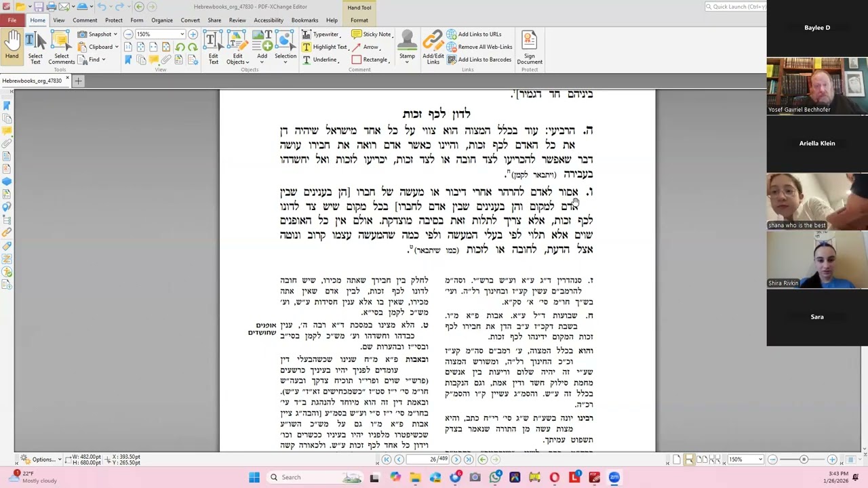Viewport: 868px width, 488px height.
Task: Undo the last action
Action: pyautogui.click(x=101, y=7)
